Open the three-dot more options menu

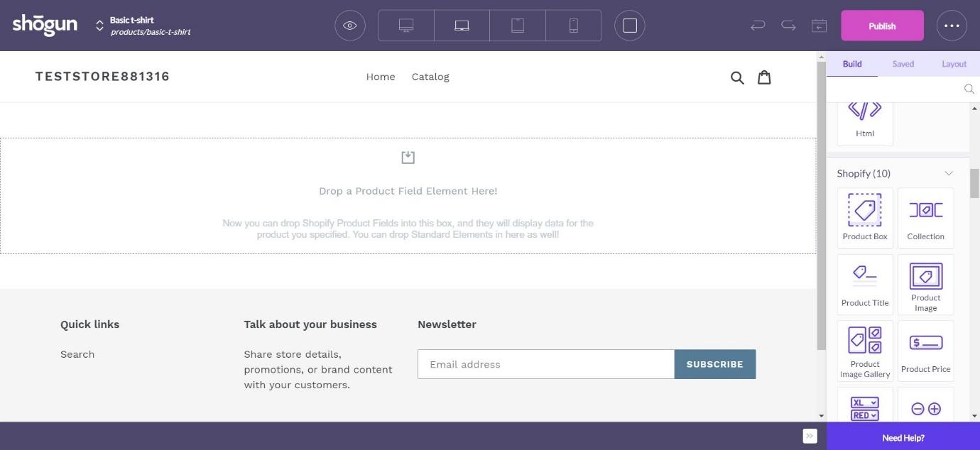point(952,26)
